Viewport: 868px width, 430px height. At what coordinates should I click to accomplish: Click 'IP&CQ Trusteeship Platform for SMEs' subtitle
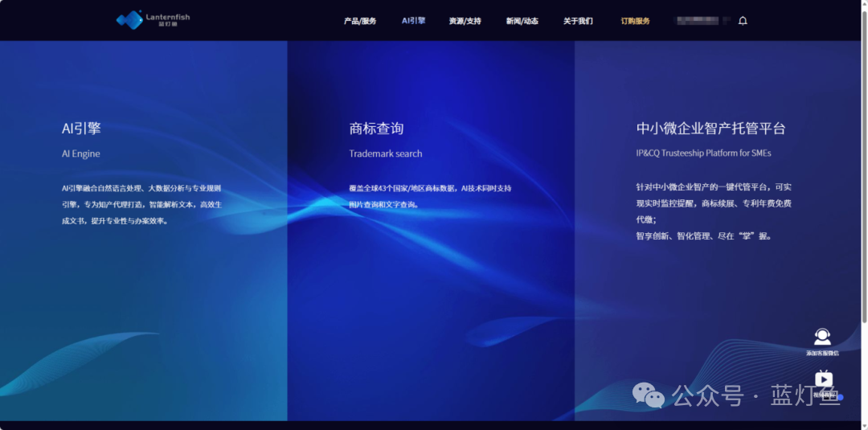pos(703,153)
